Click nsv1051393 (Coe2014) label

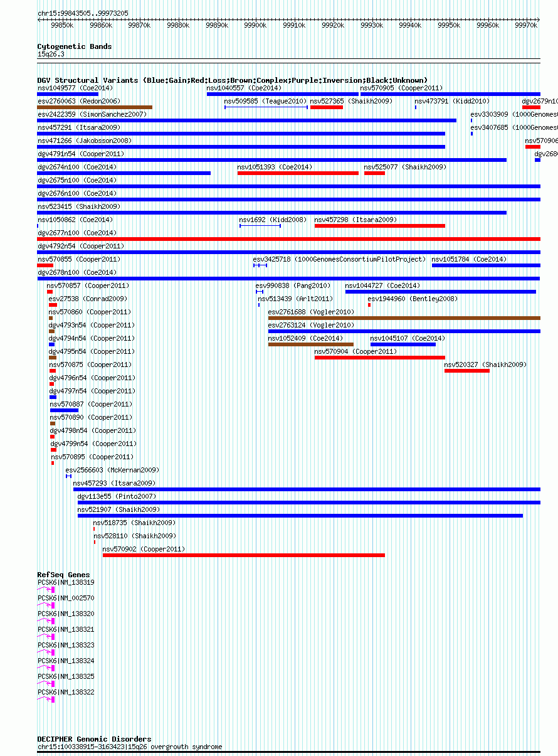pyautogui.click(x=275, y=168)
